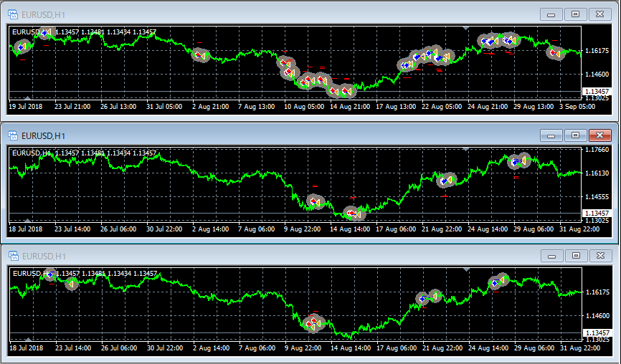The width and height of the screenshot is (621, 364).
Task: Minimize the bottom EURUSD,H1 chart window
Action: (551, 256)
